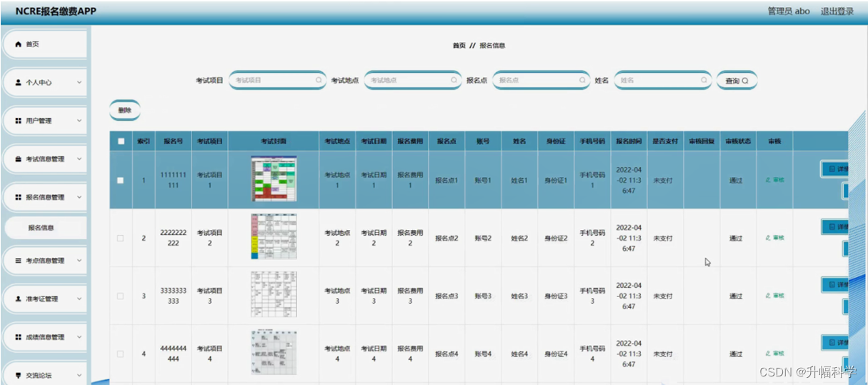Open the 准考证管理 sidebar menu

pyautogui.click(x=46, y=299)
